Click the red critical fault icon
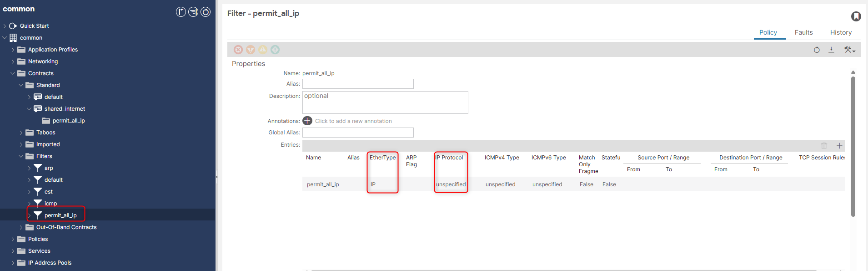Image resolution: width=868 pixels, height=271 pixels. 238,50
